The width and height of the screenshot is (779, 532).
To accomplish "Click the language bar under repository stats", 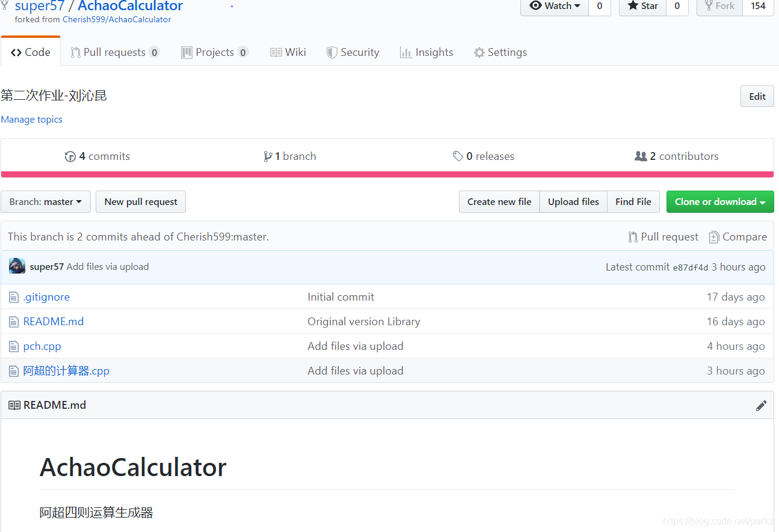I will [387, 174].
